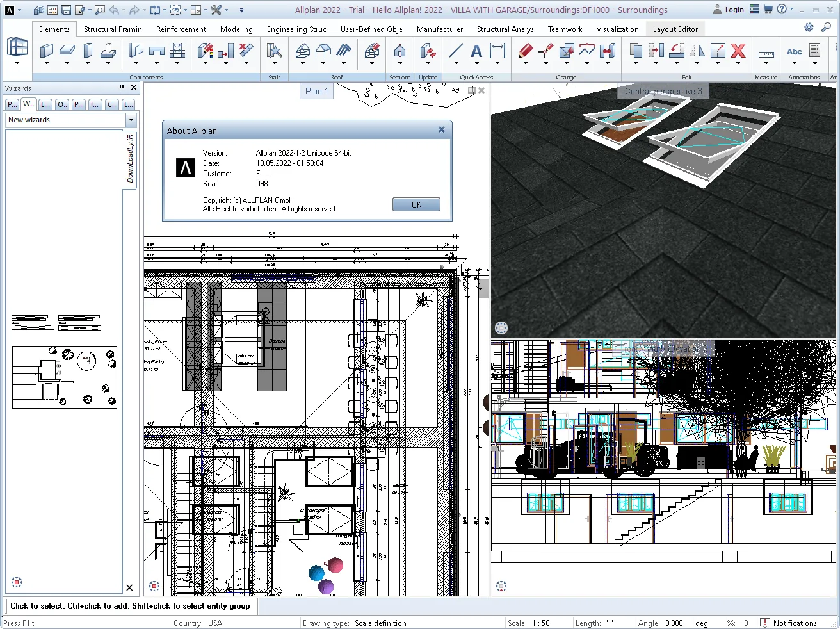Select the Text tool with letter A
The height and width of the screenshot is (629, 840).
coord(476,51)
